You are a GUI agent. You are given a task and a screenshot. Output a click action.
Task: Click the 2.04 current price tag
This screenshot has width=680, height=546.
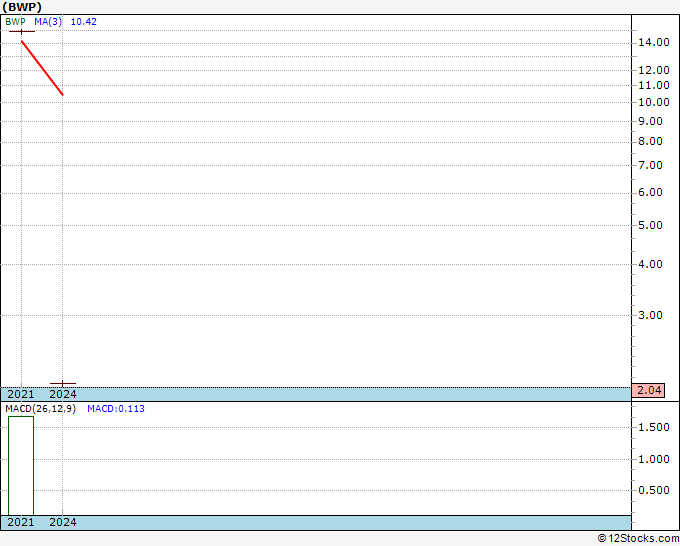click(x=648, y=390)
